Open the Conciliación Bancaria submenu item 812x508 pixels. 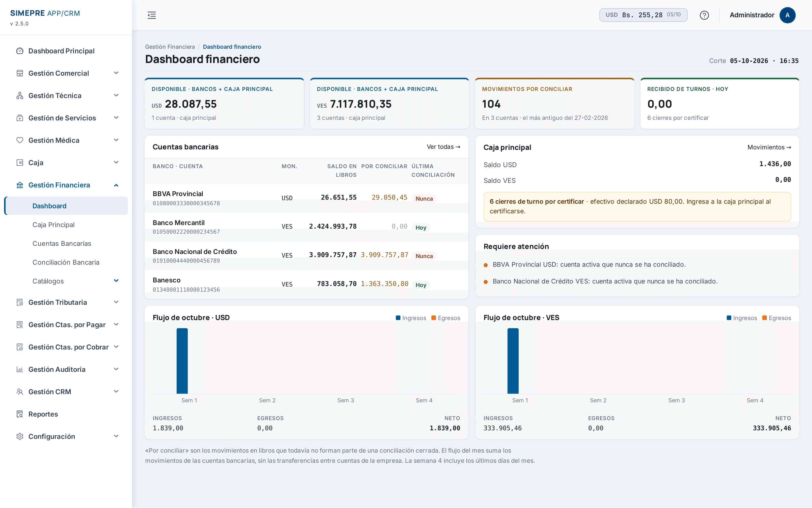(66, 262)
